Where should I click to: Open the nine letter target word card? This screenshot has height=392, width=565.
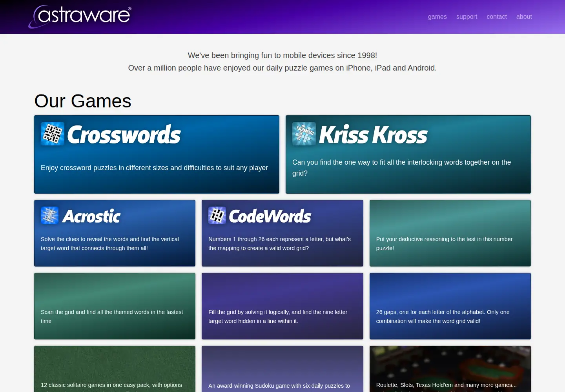coord(282,306)
